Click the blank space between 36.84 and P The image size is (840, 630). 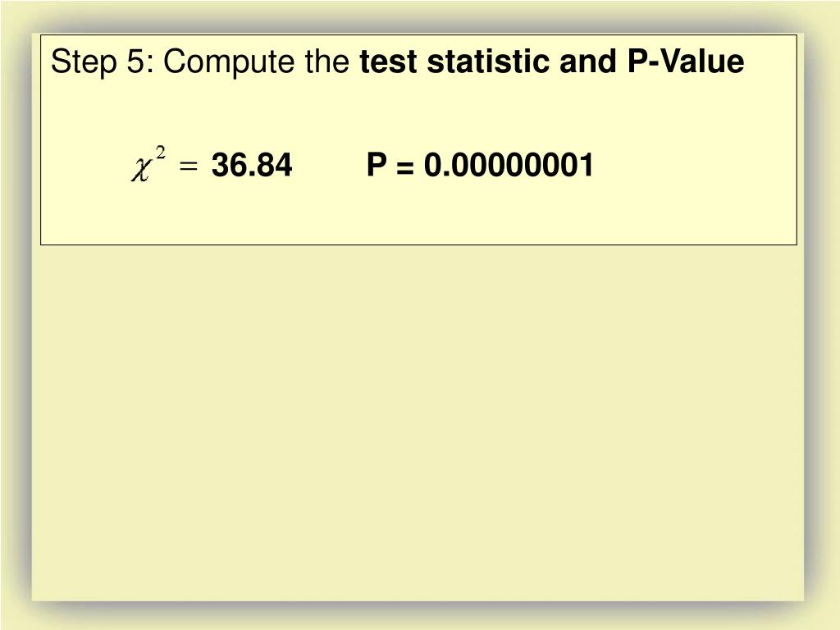pos(330,164)
